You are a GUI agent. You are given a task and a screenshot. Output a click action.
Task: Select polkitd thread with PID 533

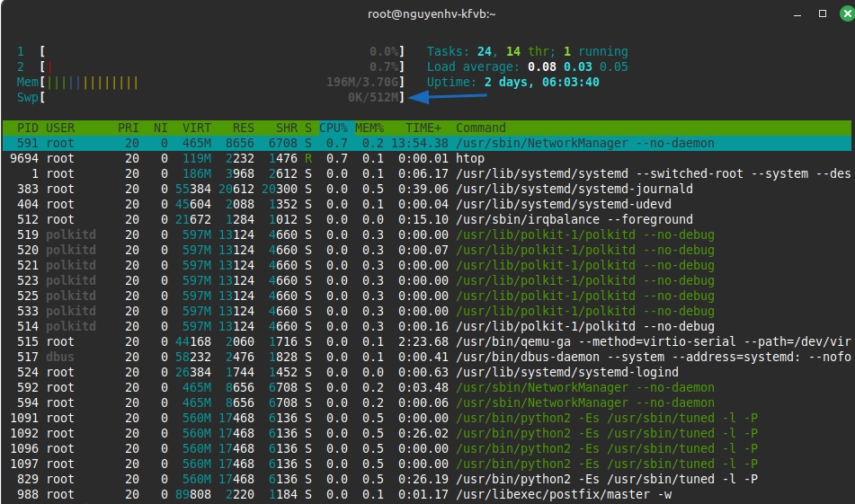click(x=426, y=311)
